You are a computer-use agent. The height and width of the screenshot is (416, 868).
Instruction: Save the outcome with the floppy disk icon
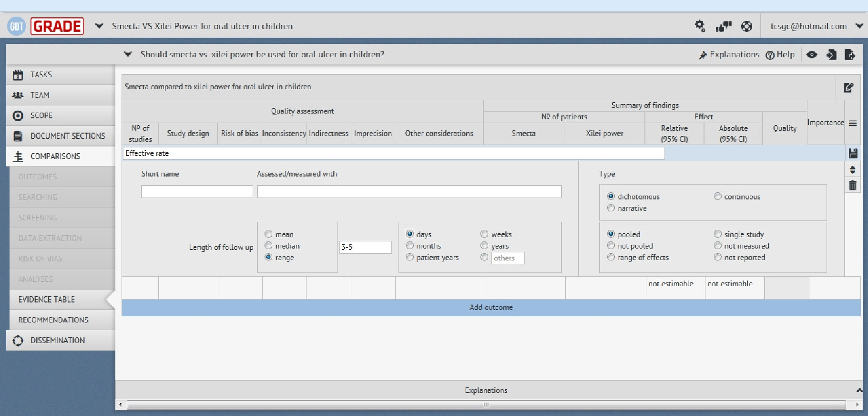pyautogui.click(x=853, y=153)
